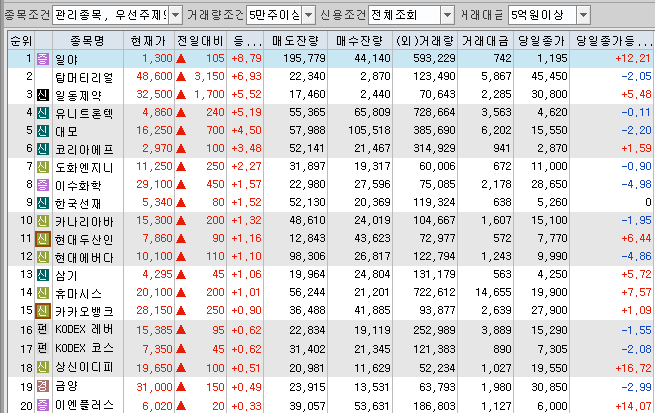Sort by the 순위 column header
The image size is (655, 413).
click(21, 41)
